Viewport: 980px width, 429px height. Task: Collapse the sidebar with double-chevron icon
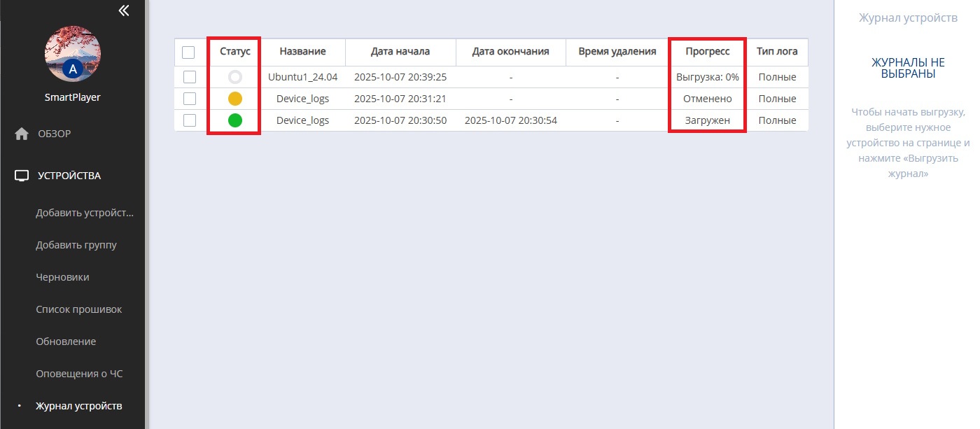coord(124,10)
